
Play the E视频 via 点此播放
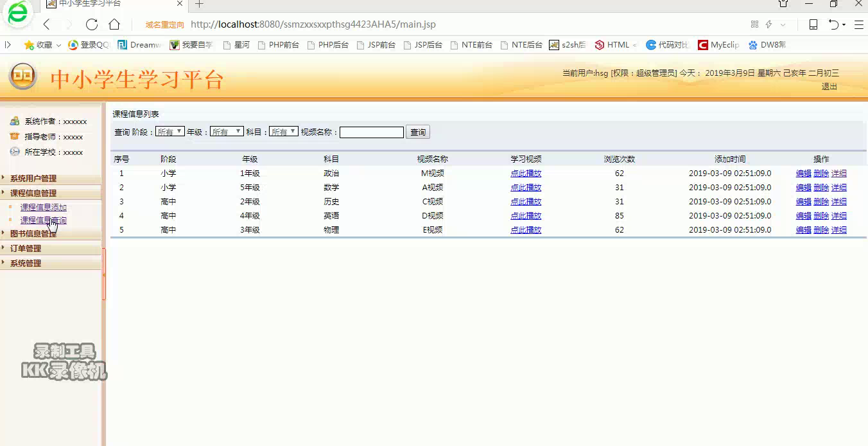pyautogui.click(x=526, y=230)
